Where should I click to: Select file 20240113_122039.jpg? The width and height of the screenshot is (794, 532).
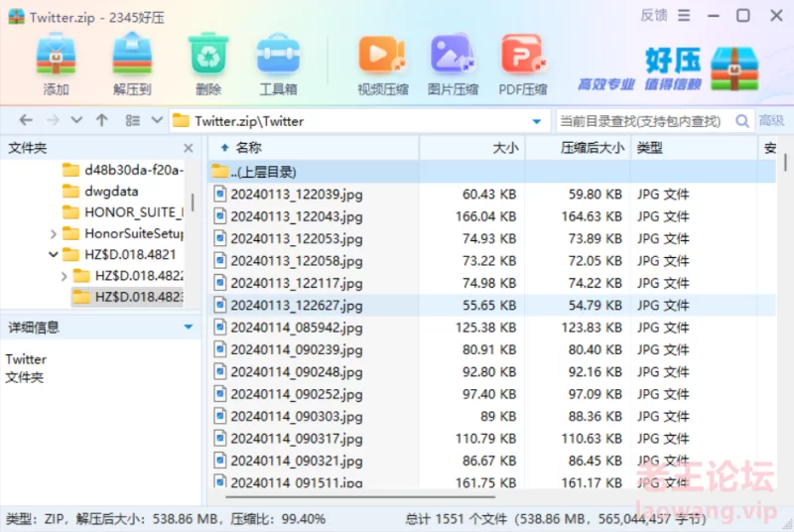point(491,194)
